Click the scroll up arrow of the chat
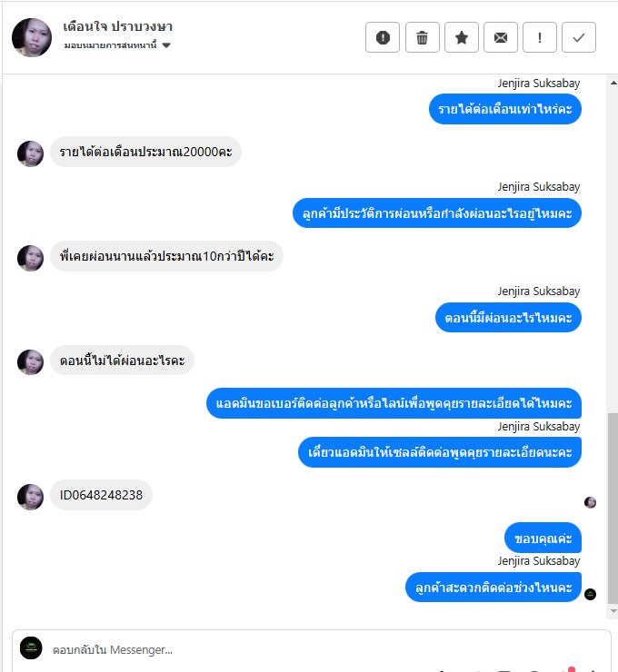 [613, 83]
